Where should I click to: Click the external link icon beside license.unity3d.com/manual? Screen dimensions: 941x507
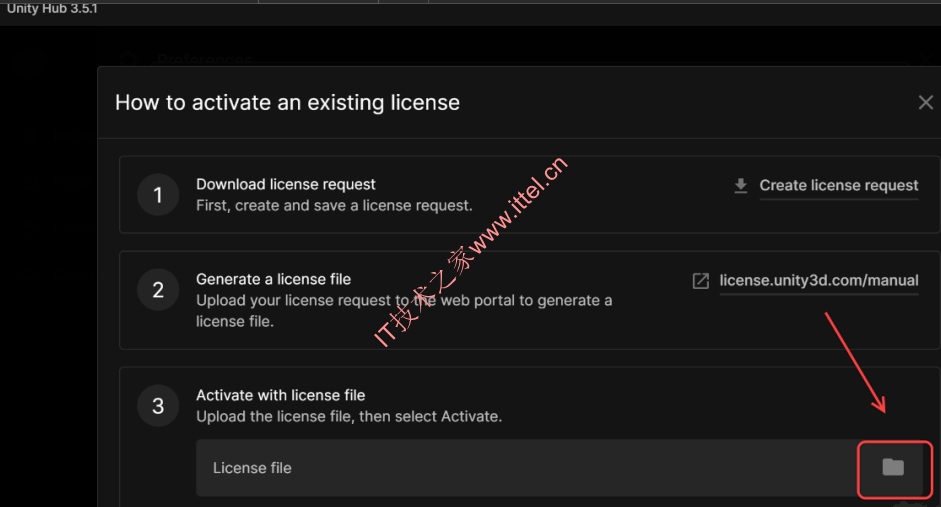pyautogui.click(x=700, y=281)
